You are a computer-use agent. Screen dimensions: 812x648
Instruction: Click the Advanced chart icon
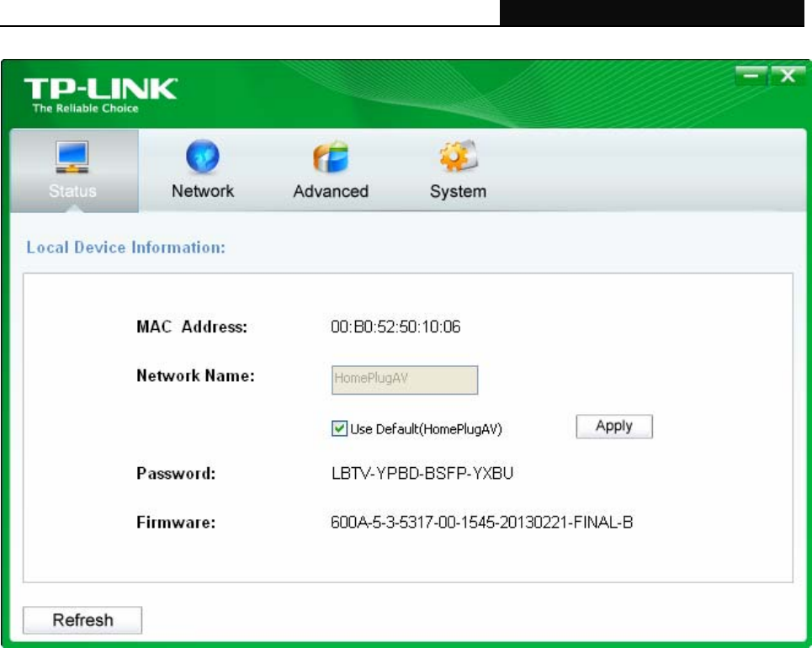[331, 156]
